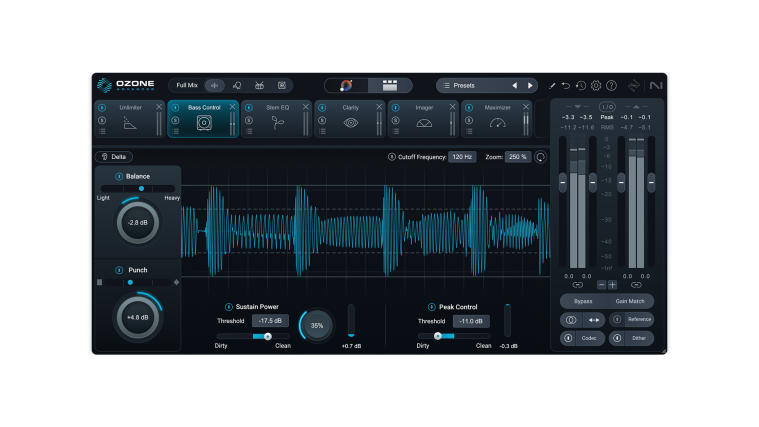Toggle power on the Maximizer module

coord(469,107)
